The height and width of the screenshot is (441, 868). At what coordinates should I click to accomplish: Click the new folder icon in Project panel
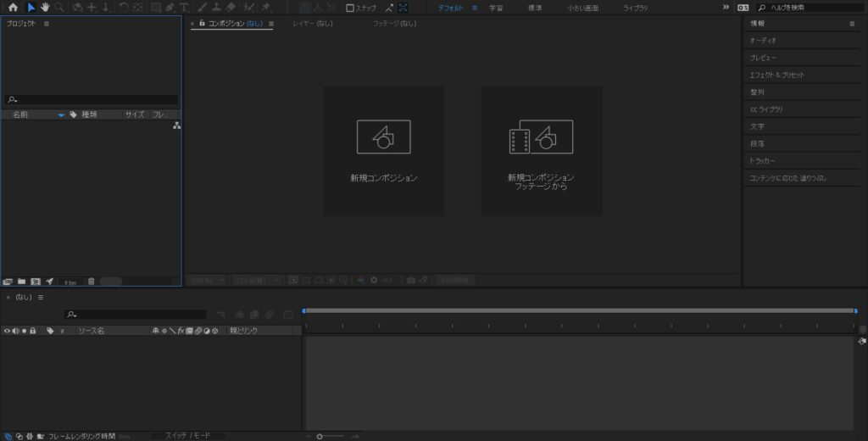point(22,281)
